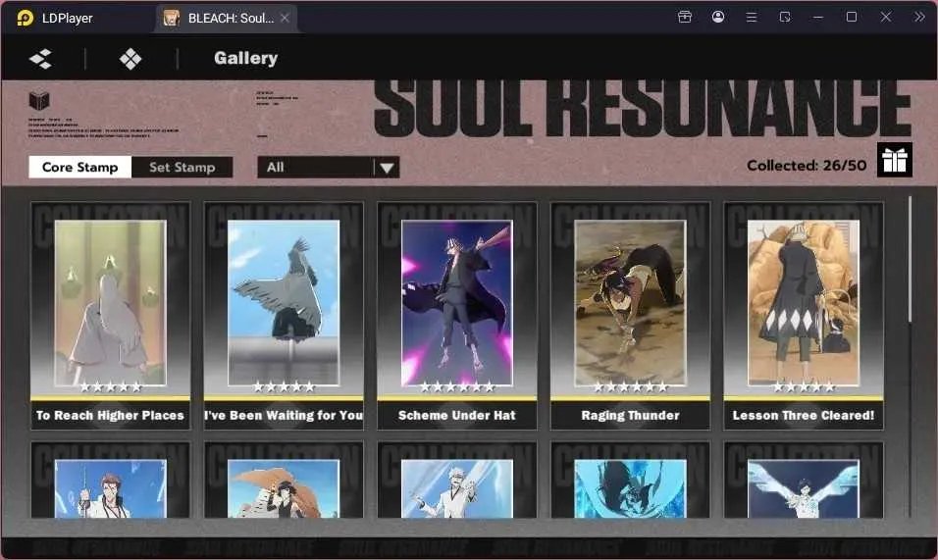Open the All filter dropdown
This screenshot has height=560, width=938.
(328, 168)
